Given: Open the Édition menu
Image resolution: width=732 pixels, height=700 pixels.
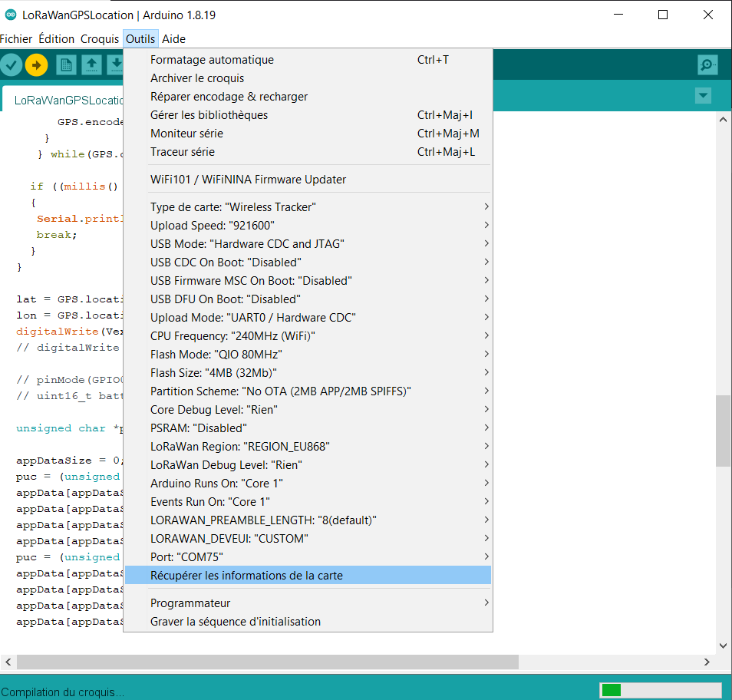Looking at the screenshot, I should (57, 38).
